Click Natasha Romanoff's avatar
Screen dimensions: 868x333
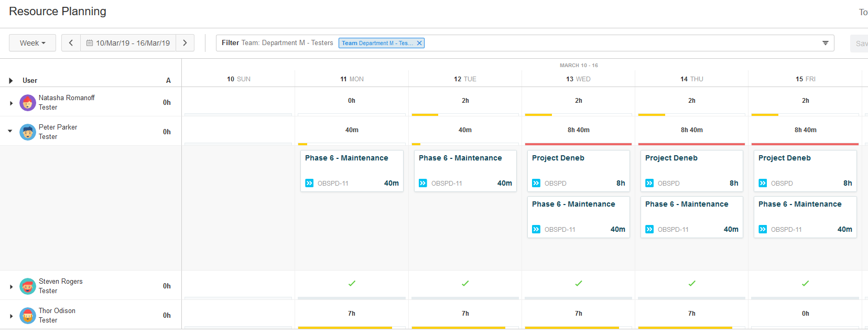point(28,103)
